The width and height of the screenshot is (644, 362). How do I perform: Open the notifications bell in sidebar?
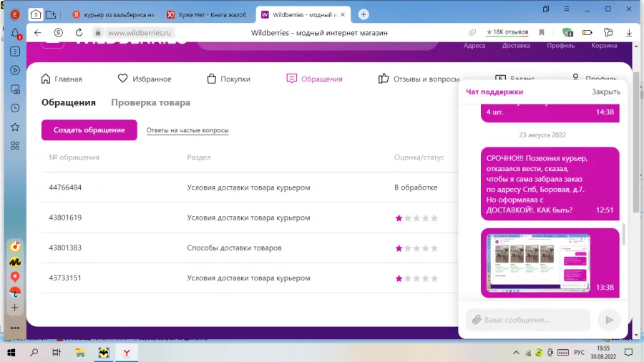point(15,33)
